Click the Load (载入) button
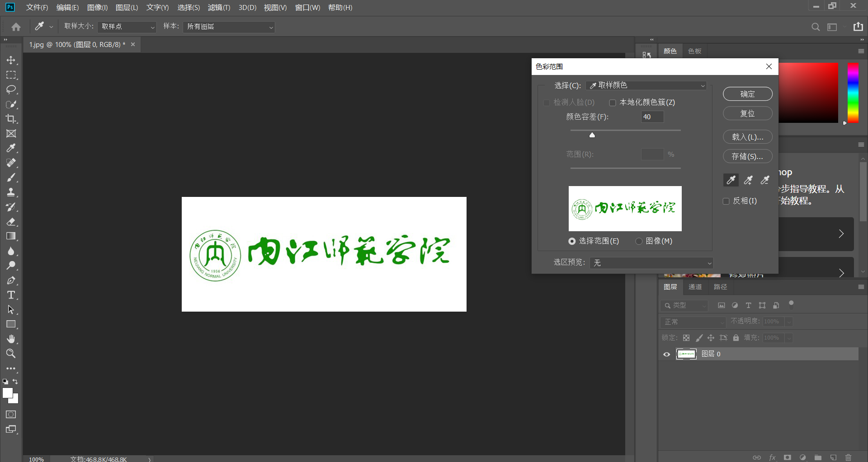The width and height of the screenshot is (868, 462). click(x=747, y=137)
